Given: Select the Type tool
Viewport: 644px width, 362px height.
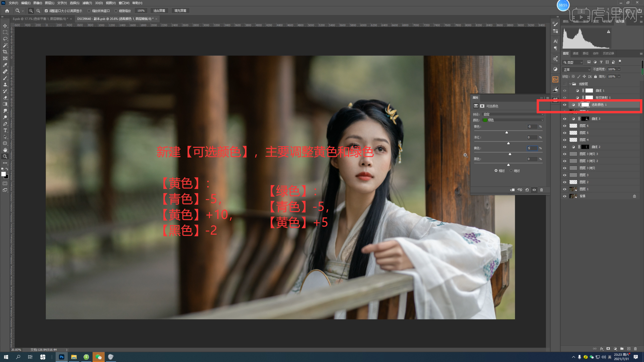Looking at the screenshot, I should [5, 130].
